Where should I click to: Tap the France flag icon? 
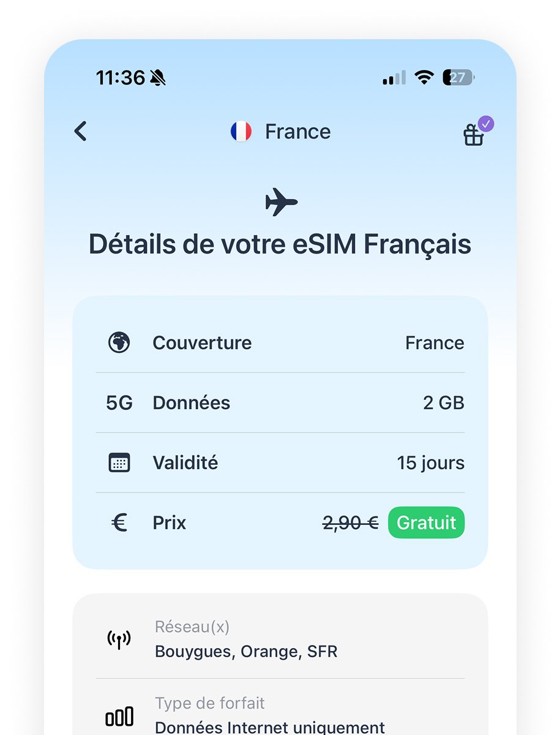coord(241,132)
